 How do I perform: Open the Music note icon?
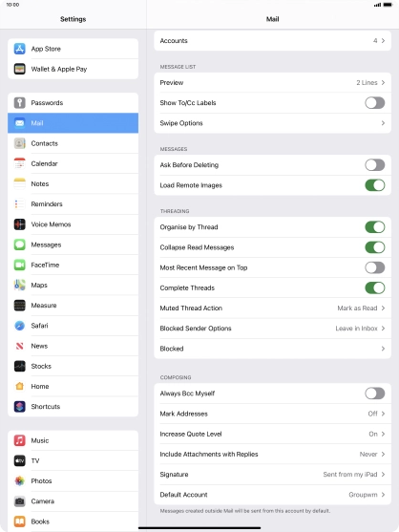(20, 440)
